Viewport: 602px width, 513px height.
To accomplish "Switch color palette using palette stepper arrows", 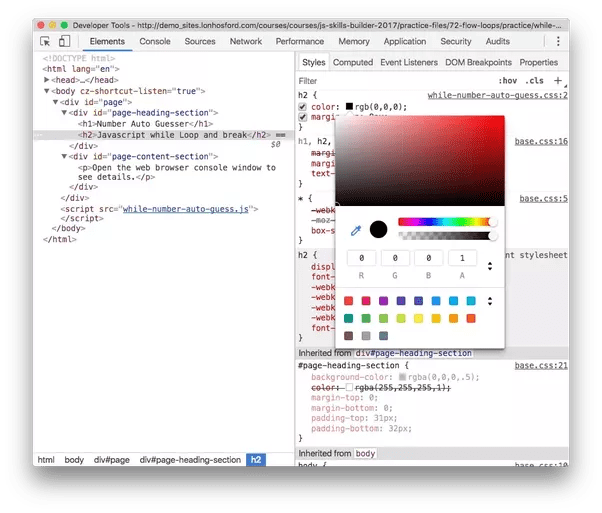I will [x=490, y=301].
